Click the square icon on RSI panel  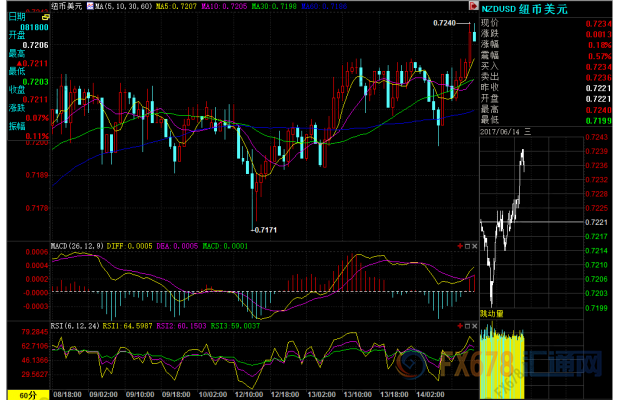coord(465,326)
